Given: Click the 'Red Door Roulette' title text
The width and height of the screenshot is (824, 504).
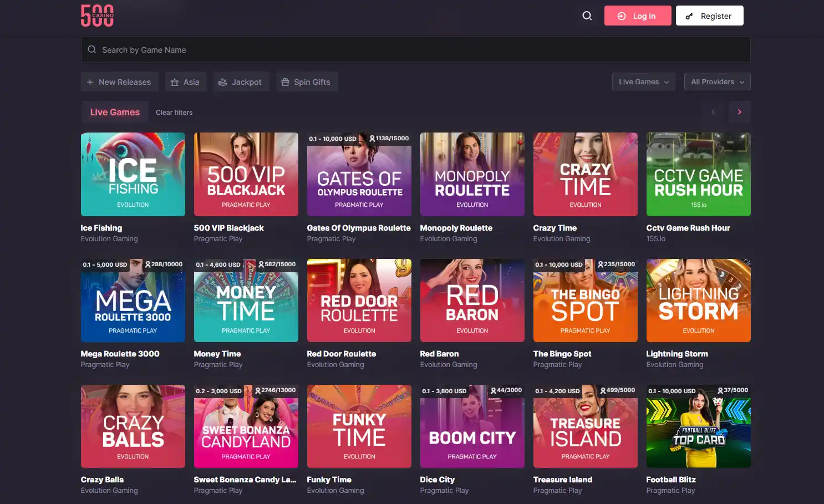Looking at the screenshot, I should 342,354.
